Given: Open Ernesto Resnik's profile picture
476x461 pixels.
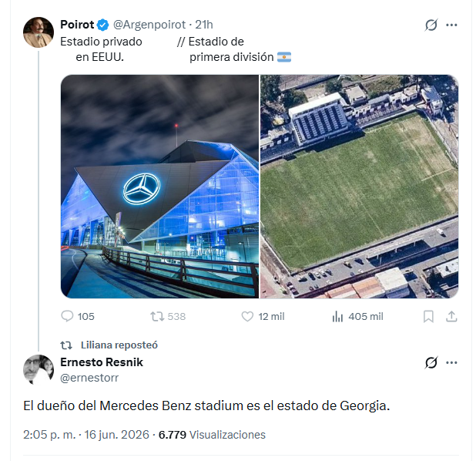Looking at the screenshot, I should coord(39,369).
